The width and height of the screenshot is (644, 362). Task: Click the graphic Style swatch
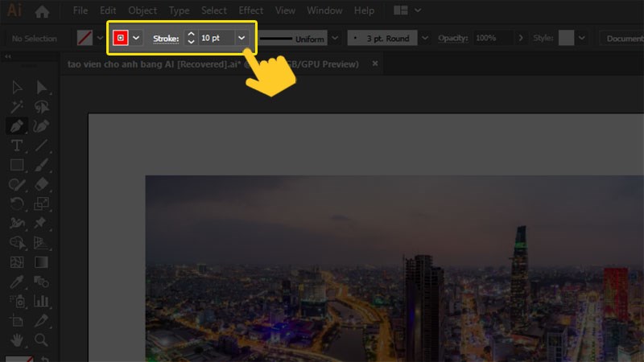(x=566, y=38)
